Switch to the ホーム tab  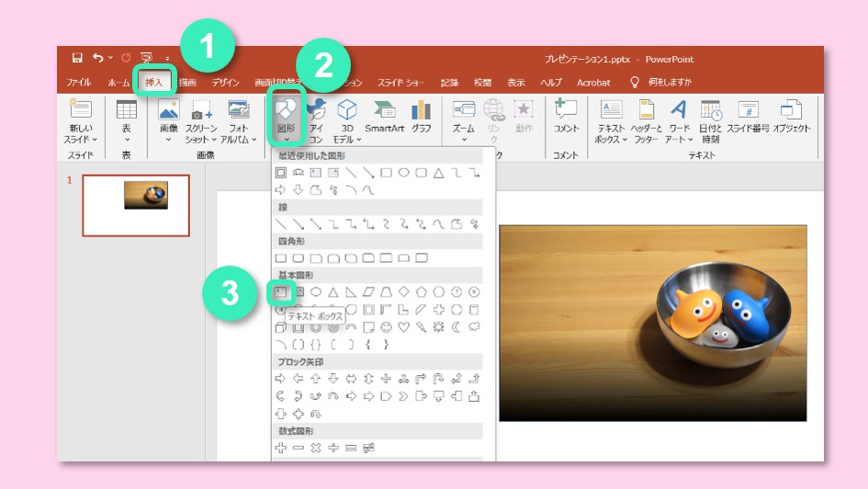tap(118, 83)
